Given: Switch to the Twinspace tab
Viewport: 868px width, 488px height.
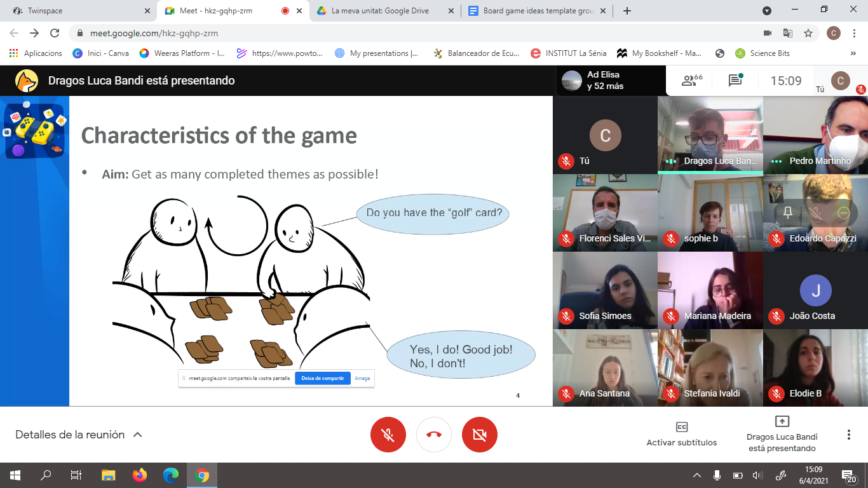Looking at the screenshot, I should pos(76,11).
